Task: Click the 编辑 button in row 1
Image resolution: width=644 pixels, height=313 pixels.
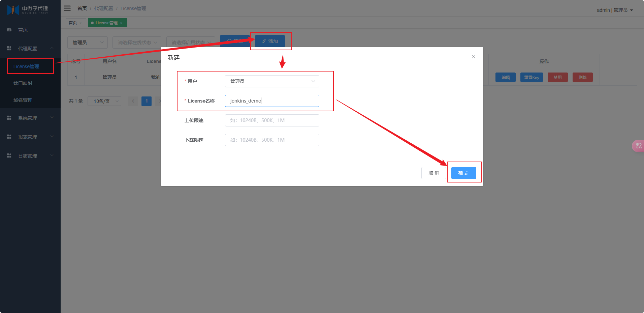Action: (506, 77)
